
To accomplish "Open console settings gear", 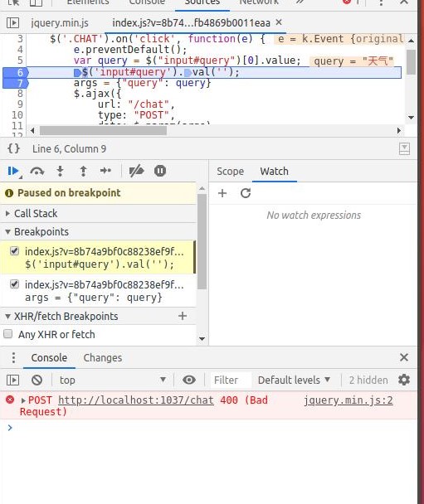I will 404,380.
